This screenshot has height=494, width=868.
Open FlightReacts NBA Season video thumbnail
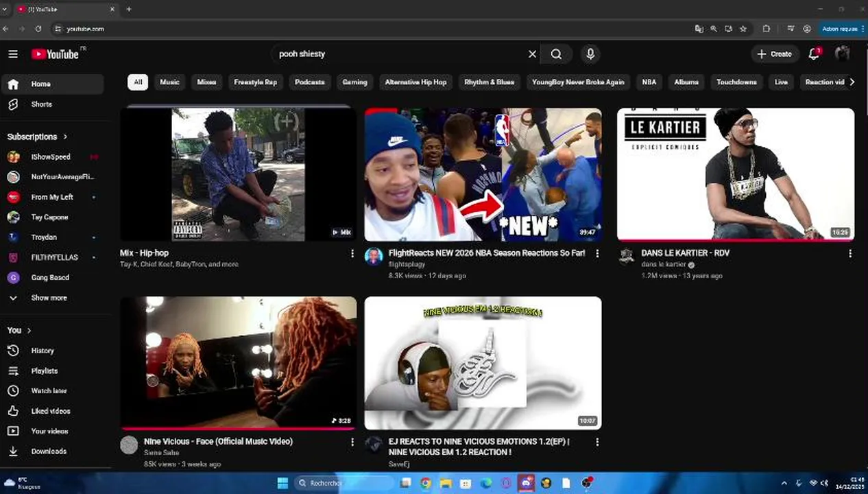pyautogui.click(x=483, y=174)
